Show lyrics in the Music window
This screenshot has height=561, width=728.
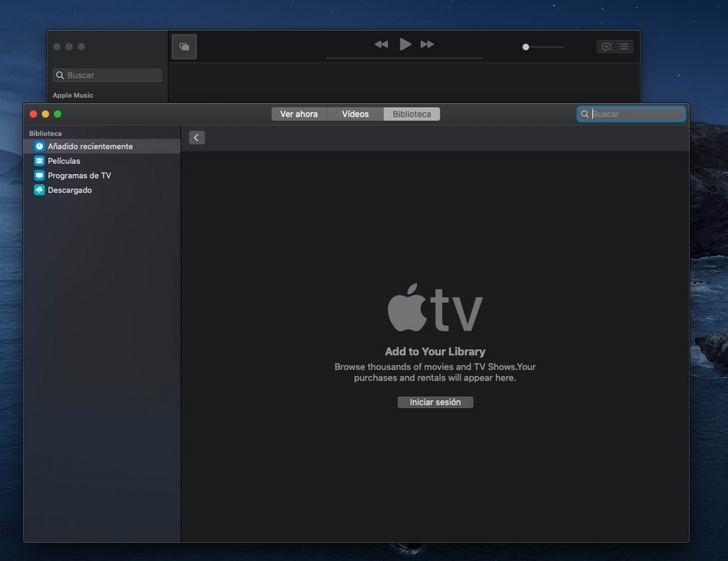tap(606, 47)
